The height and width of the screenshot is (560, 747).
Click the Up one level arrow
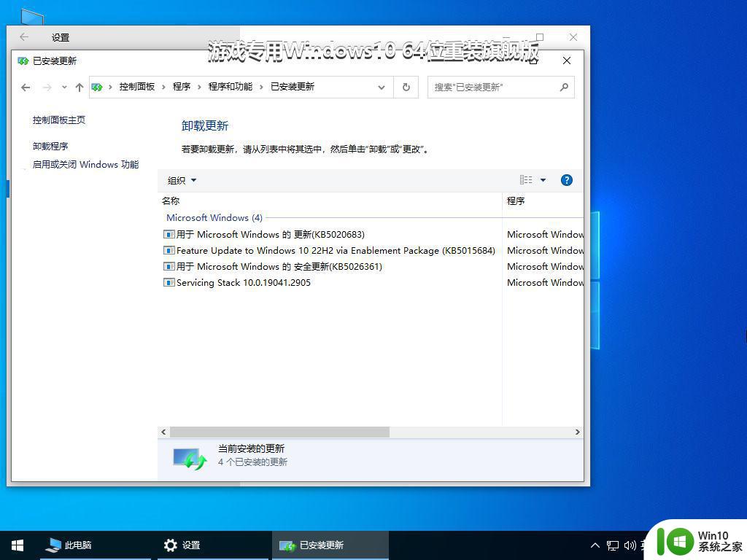click(x=80, y=87)
